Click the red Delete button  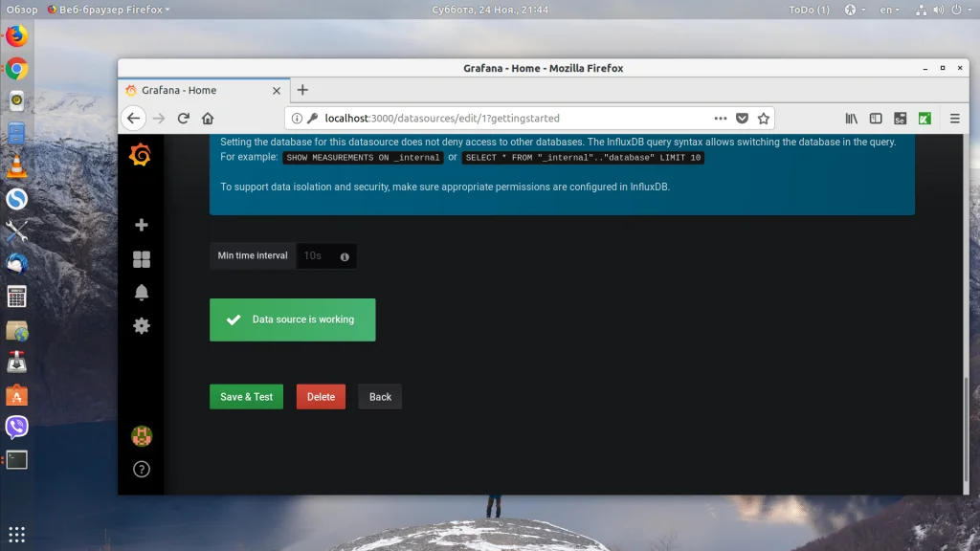coord(321,397)
